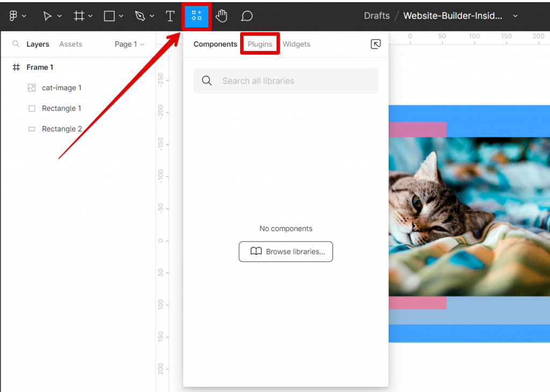The image size is (550, 392).
Task: Select the Rectangle shape tool
Action: (109, 16)
